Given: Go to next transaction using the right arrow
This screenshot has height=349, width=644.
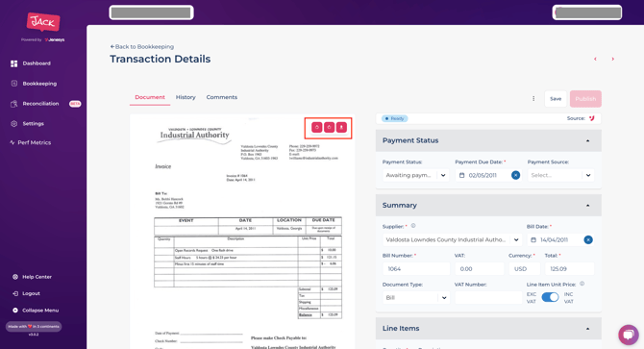Looking at the screenshot, I should [613, 59].
